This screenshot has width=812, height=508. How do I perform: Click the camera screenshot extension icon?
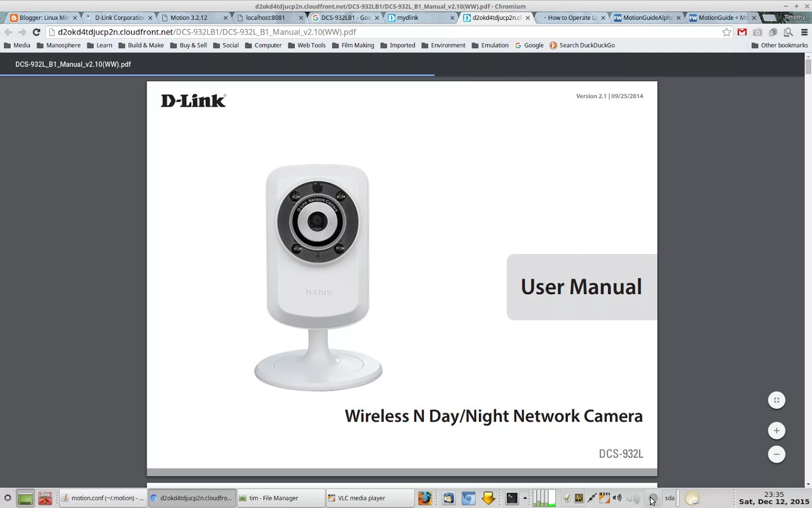(x=758, y=32)
